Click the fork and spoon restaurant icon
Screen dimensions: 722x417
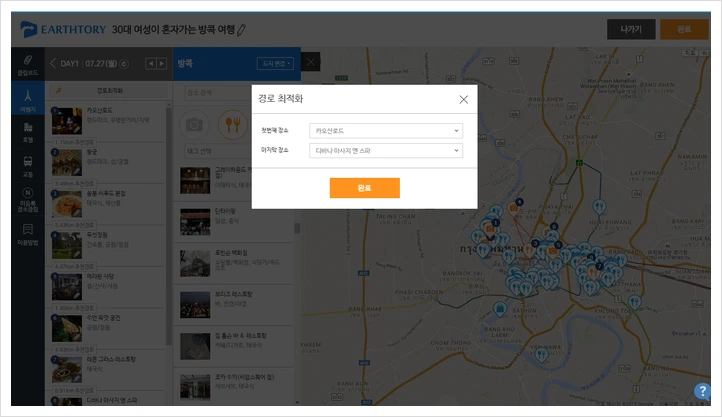[x=233, y=124]
